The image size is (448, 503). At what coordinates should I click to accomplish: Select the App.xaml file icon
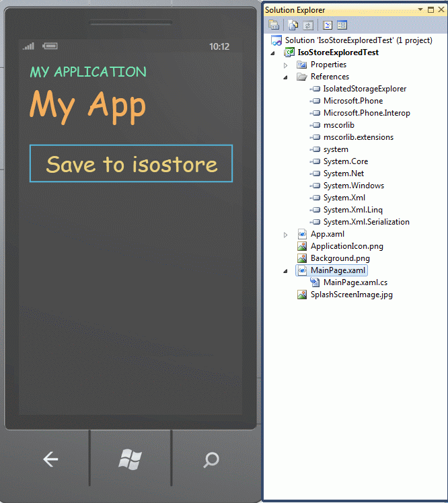(x=302, y=234)
